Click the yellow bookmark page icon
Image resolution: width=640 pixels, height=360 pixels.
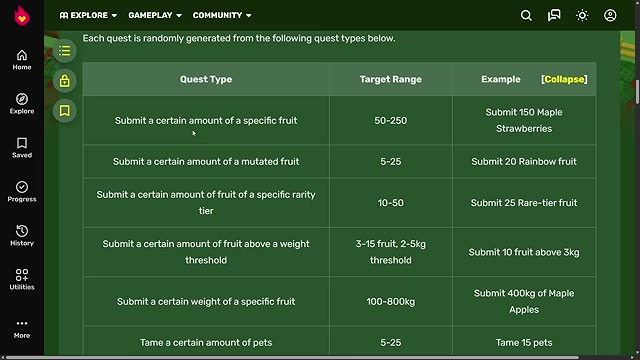tap(64, 111)
